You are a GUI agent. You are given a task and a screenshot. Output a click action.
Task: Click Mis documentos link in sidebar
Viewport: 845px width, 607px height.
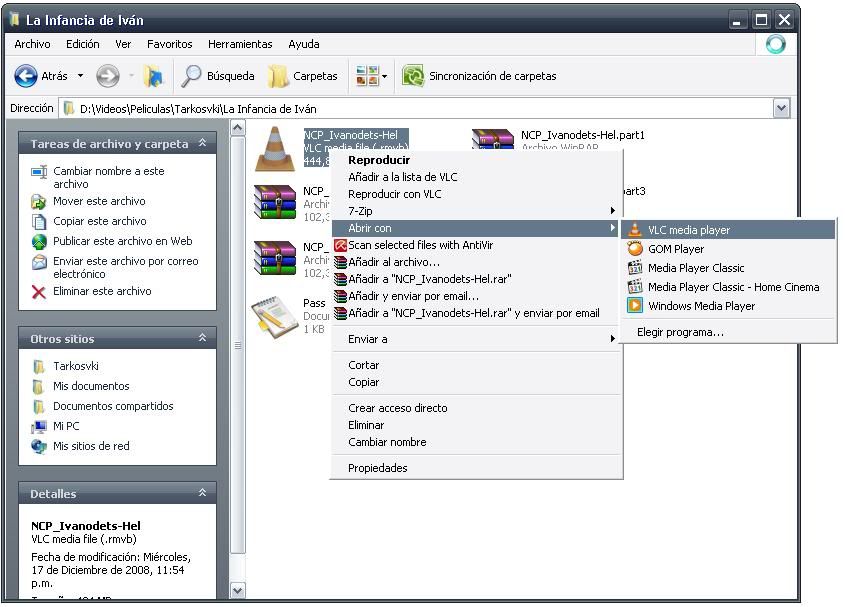click(90, 386)
